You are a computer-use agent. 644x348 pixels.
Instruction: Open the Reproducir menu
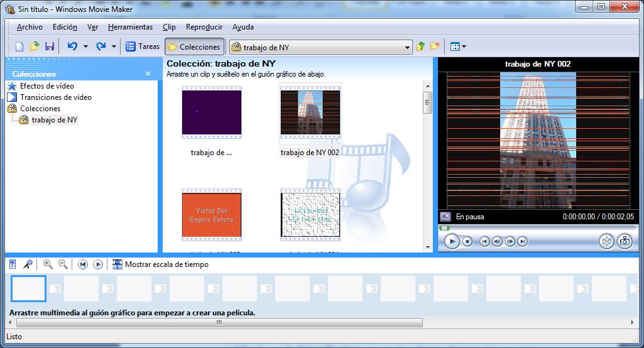[x=204, y=27]
